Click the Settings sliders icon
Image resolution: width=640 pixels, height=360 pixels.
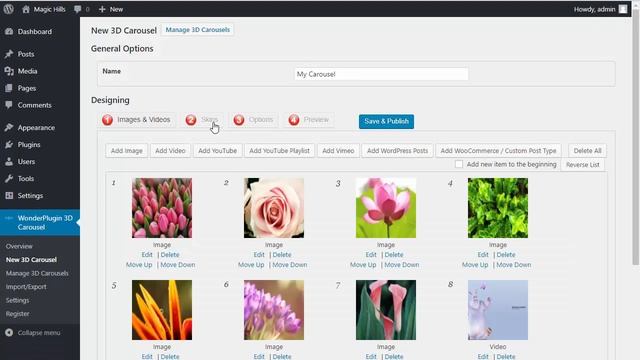9,196
